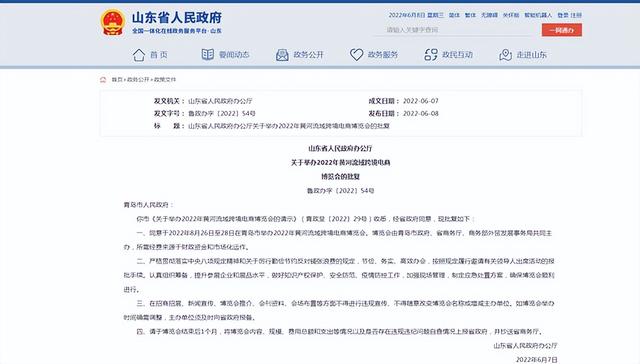
Task: Click the 政务公开 stamp icon
Action: tap(282, 55)
